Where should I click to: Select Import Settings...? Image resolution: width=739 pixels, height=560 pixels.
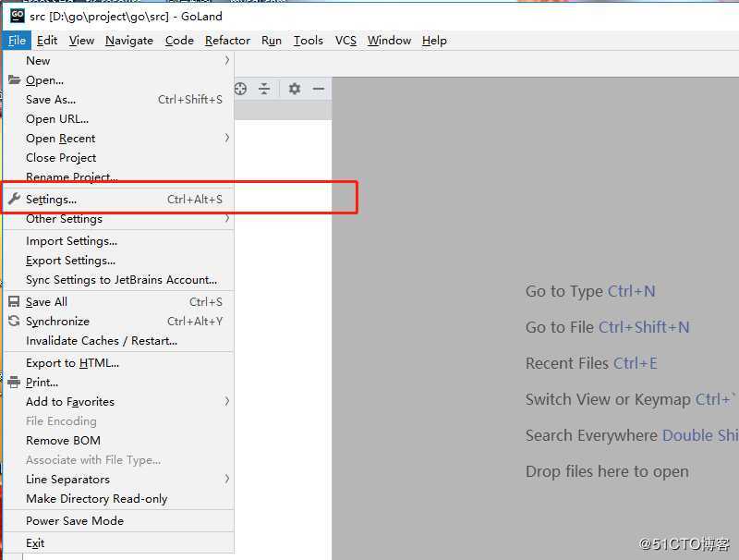pos(118,241)
